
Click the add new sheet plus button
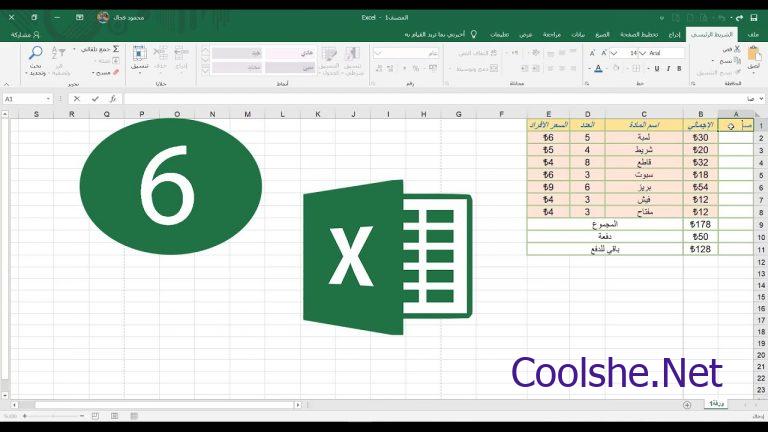tap(687, 405)
